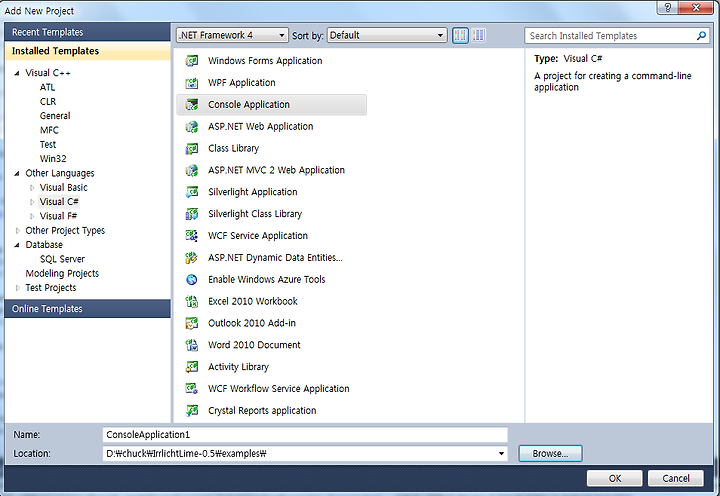The width and height of the screenshot is (720, 496).
Task: Select the ASP.NET Dynamic Data Entities icon
Action: [x=191, y=258]
